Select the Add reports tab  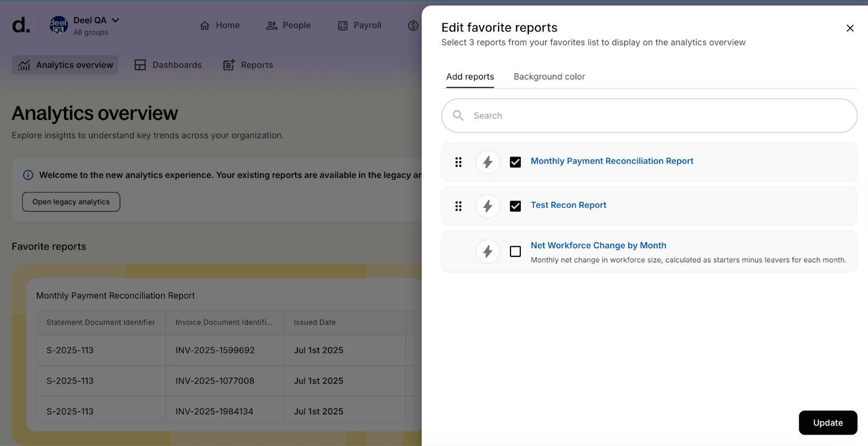pyautogui.click(x=470, y=77)
